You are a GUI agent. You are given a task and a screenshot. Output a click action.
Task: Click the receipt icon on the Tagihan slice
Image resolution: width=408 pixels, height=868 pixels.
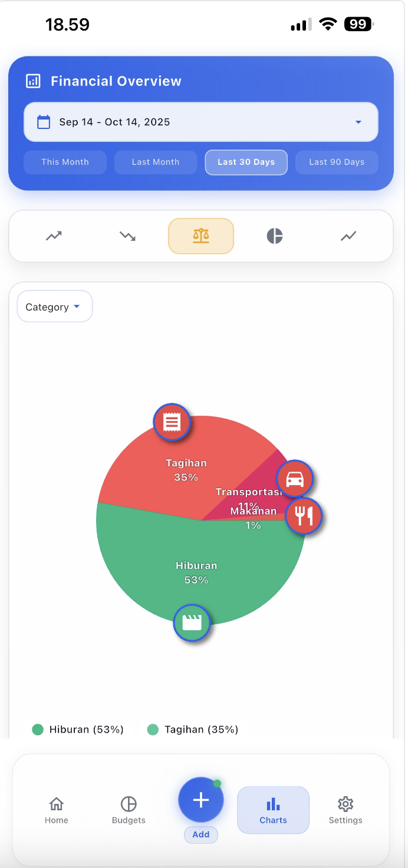tap(172, 422)
